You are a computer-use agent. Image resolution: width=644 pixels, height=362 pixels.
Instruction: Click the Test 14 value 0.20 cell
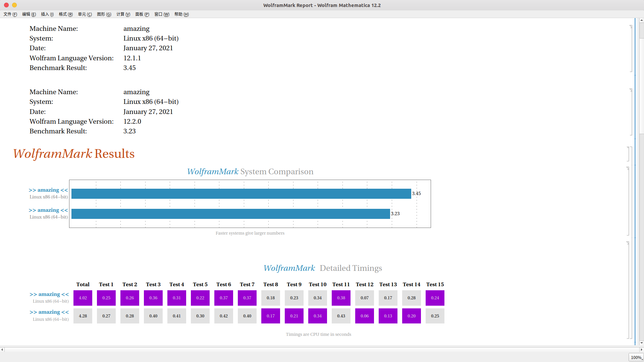[412, 316]
